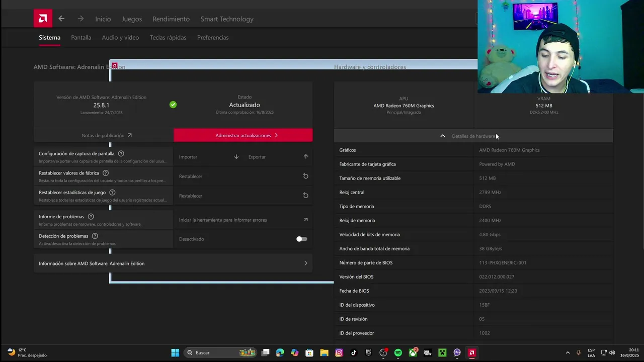Expand Información sobre AMD Software: Adrenalin Edition
644x362 pixels.
tap(173, 263)
